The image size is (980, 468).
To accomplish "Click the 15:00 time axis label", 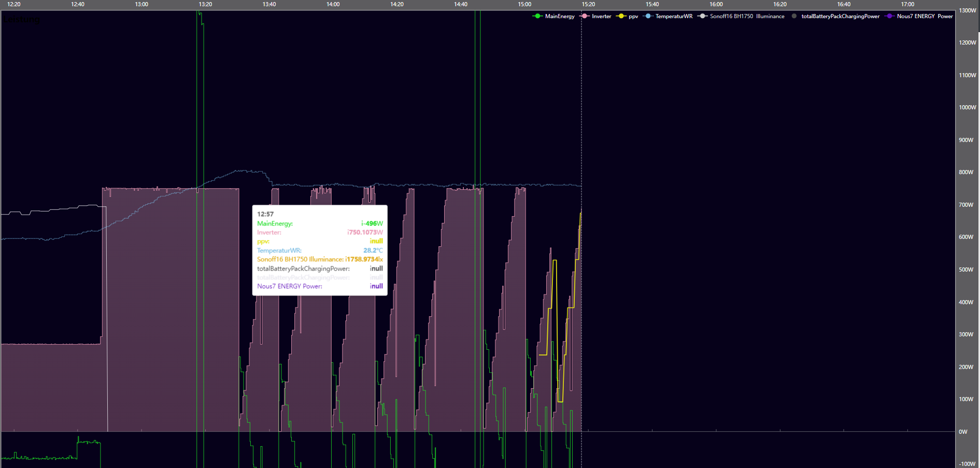I will [524, 4].
